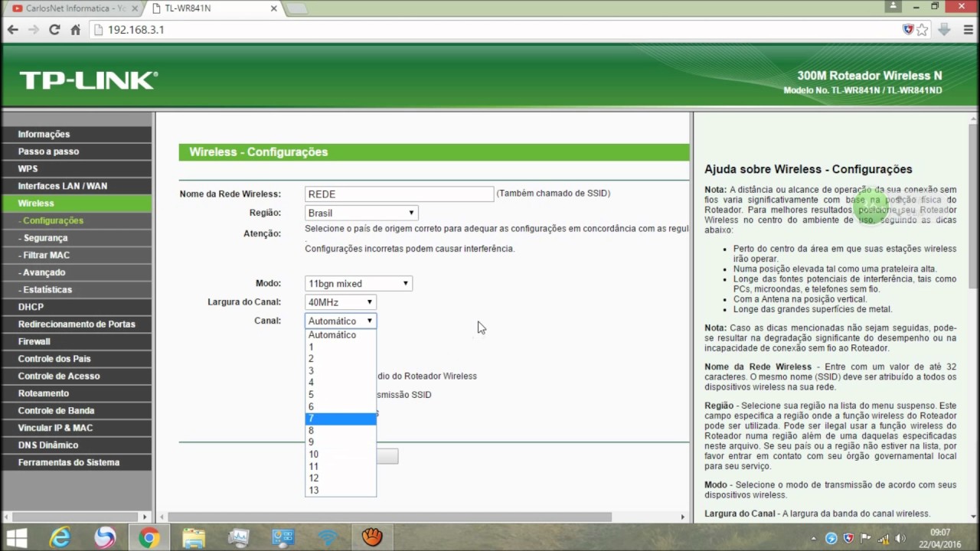Open the Configurações wireless submenu

(77, 220)
